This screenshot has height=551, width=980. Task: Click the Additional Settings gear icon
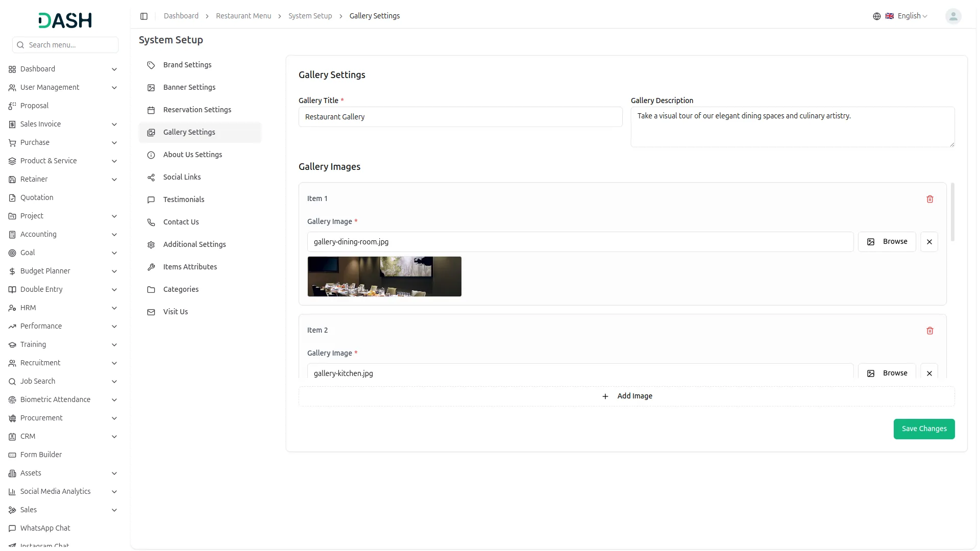(x=151, y=245)
